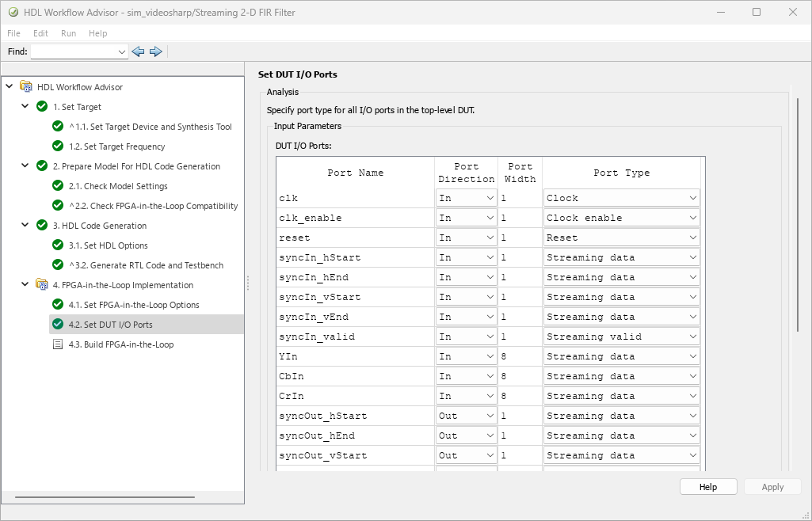Select Set Target Frequency task
The image size is (812, 521).
point(116,146)
